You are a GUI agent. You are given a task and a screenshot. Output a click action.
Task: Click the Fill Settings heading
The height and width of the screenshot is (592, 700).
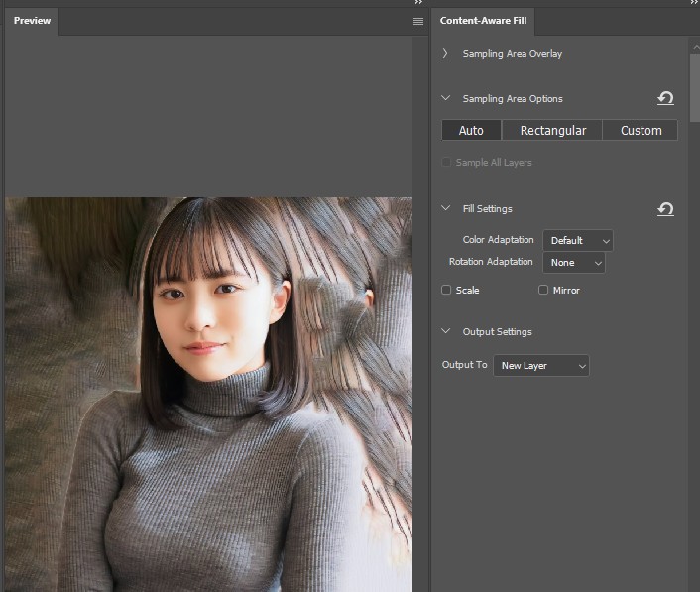pyautogui.click(x=487, y=209)
